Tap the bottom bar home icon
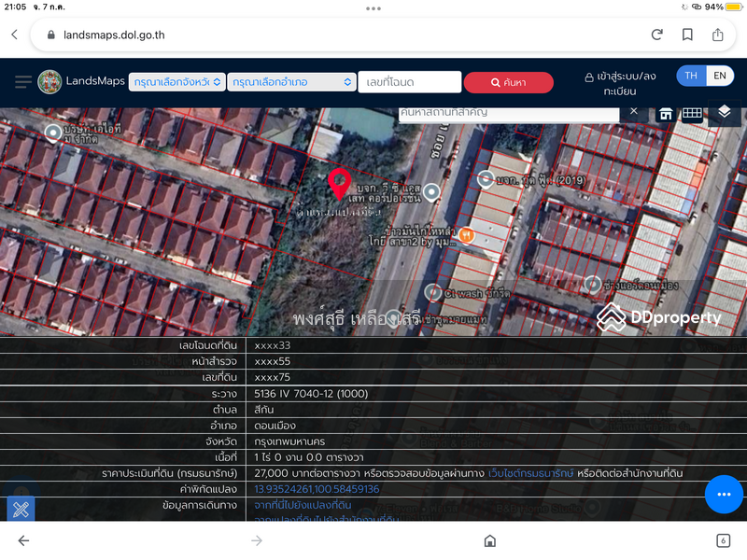 [x=489, y=540]
